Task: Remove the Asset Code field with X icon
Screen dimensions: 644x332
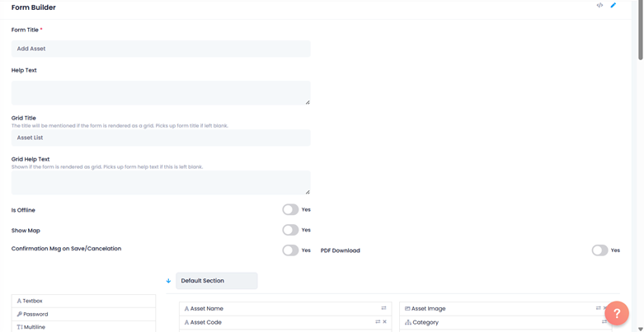Action: point(385,322)
